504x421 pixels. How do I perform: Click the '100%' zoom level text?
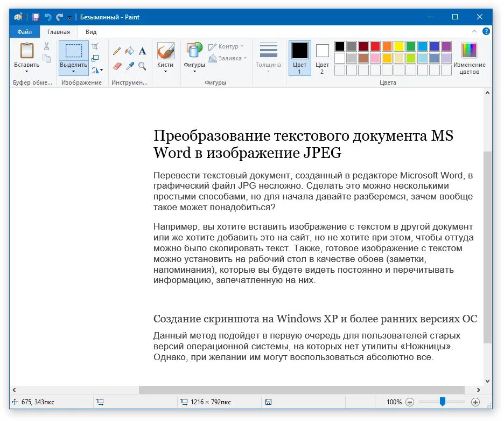coord(394,402)
